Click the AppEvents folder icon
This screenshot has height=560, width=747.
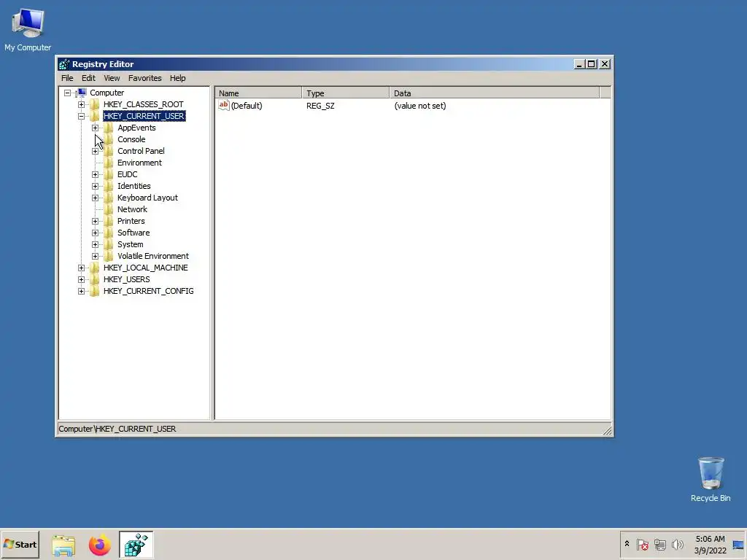(x=109, y=128)
